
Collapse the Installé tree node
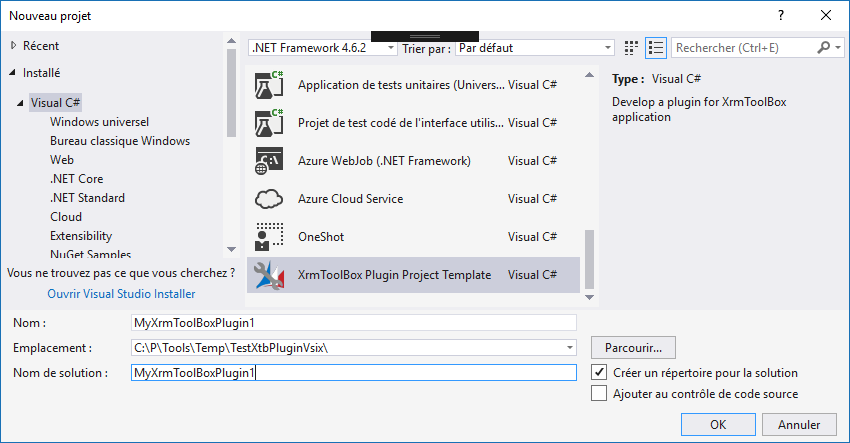point(12,72)
